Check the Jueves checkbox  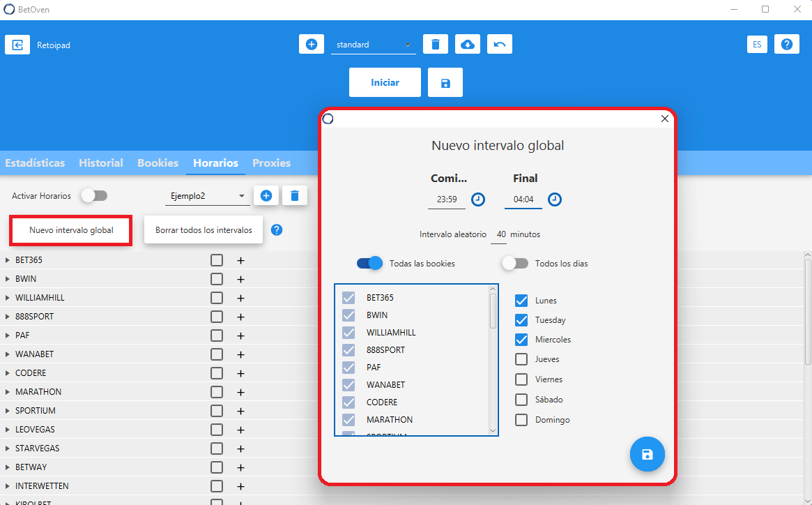521,359
